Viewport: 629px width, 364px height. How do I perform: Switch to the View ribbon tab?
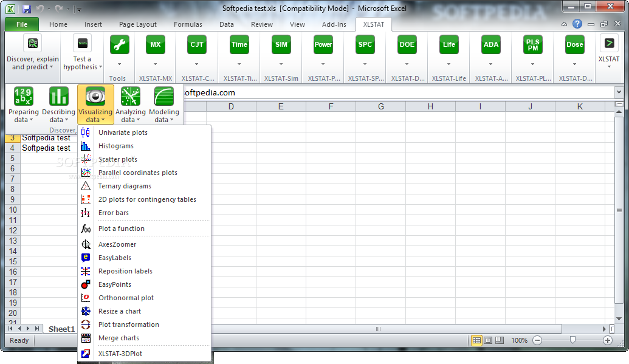[297, 24]
